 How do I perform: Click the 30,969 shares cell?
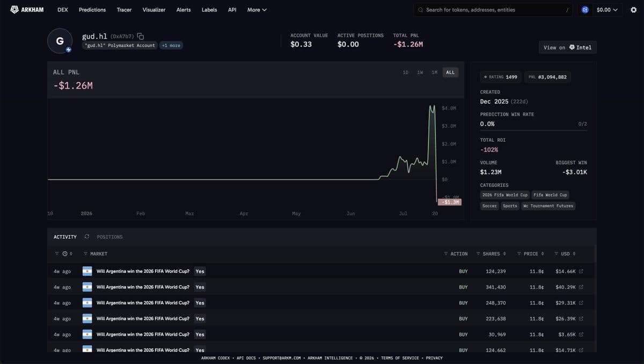coord(497,334)
